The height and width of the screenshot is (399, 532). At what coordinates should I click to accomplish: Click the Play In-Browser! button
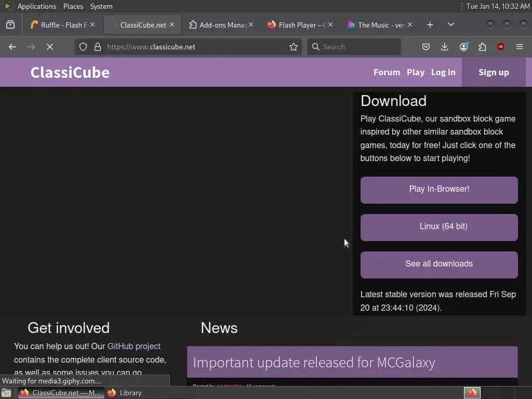pyautogui.click(x=439, y=190)
